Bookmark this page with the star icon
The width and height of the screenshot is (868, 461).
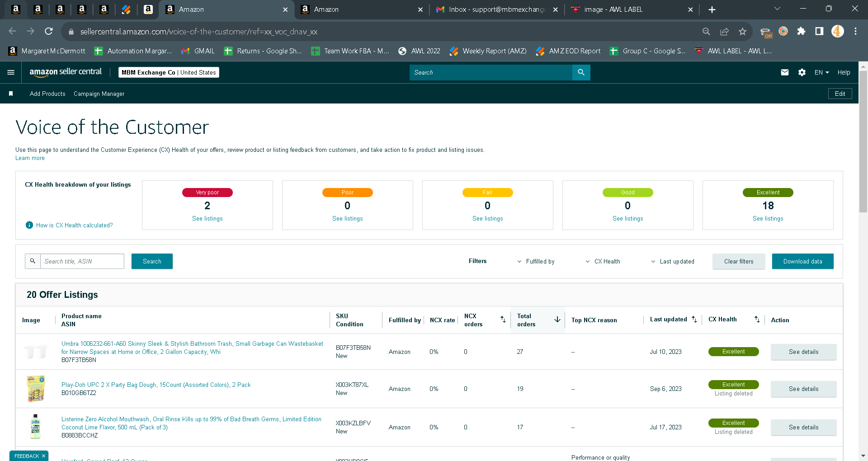click(742, 31)
